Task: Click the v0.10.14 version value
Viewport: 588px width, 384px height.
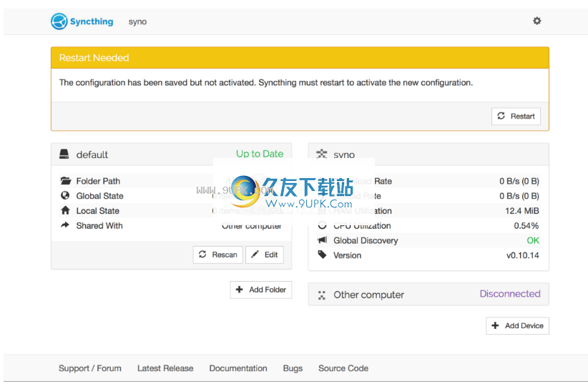Action: (523, 255)
